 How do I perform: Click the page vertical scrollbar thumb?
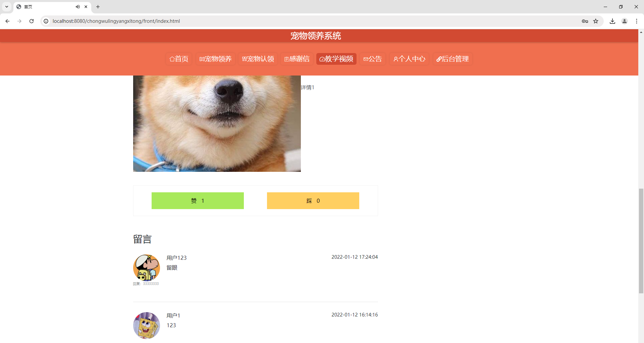641,241
